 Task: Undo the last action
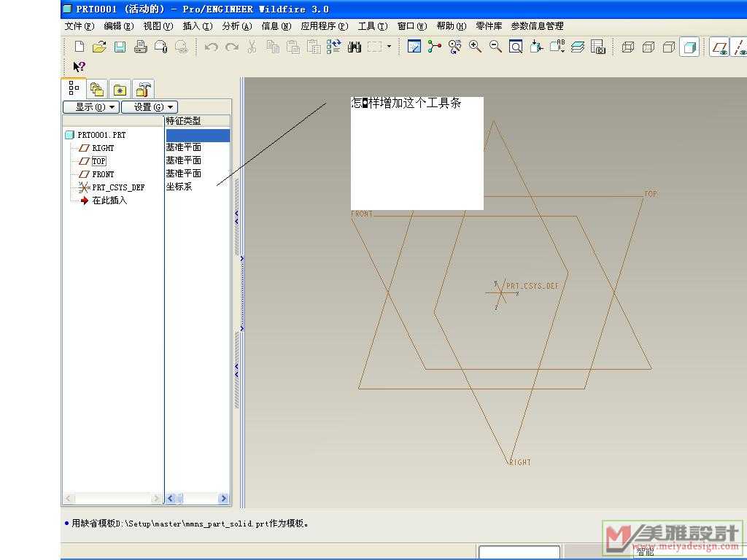click(211, 47)
